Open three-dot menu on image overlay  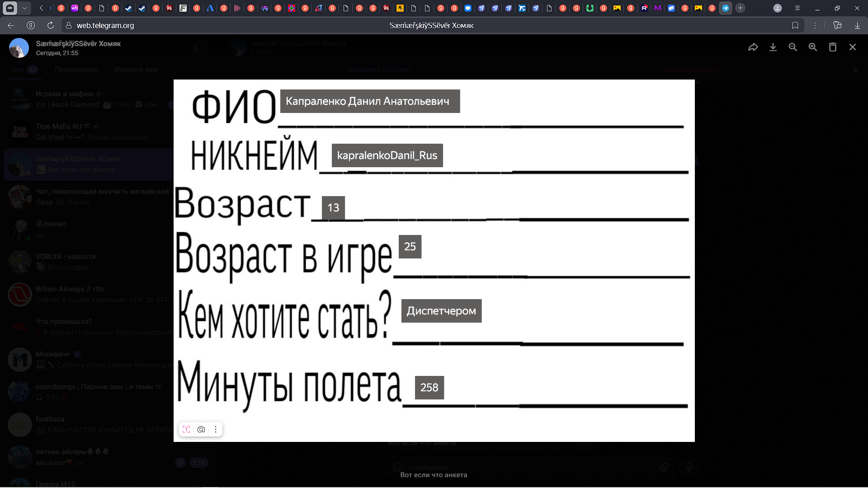point(216,429)
